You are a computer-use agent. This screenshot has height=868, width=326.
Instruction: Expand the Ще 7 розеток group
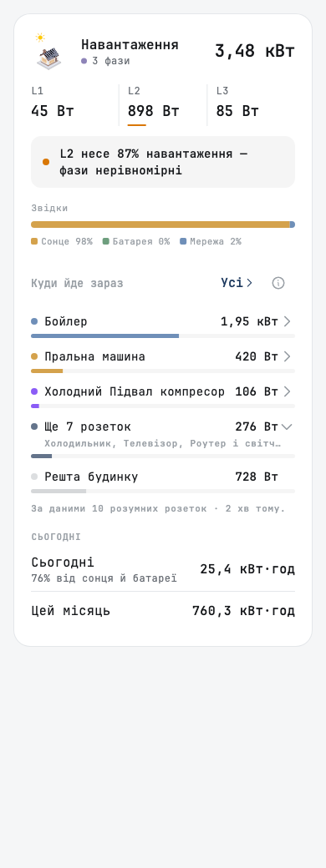287,426
